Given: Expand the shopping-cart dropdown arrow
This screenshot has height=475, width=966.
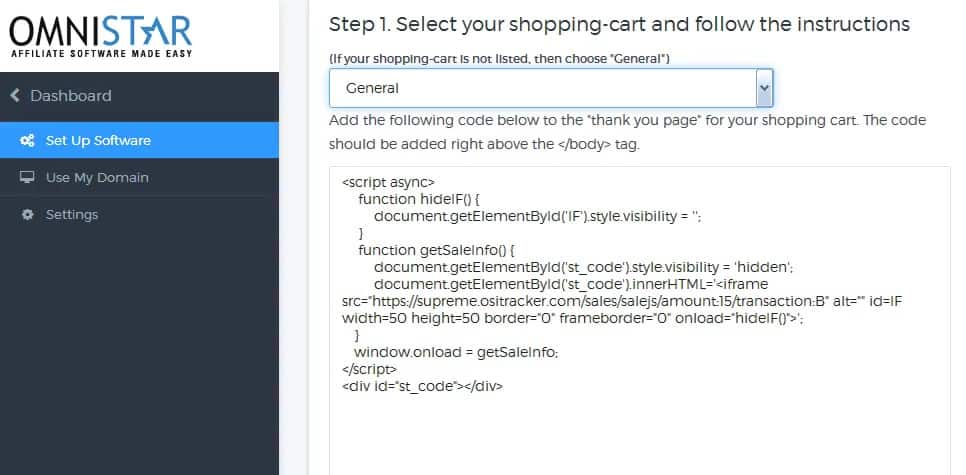Looking at the screenshot, I should tap(763, 88).
